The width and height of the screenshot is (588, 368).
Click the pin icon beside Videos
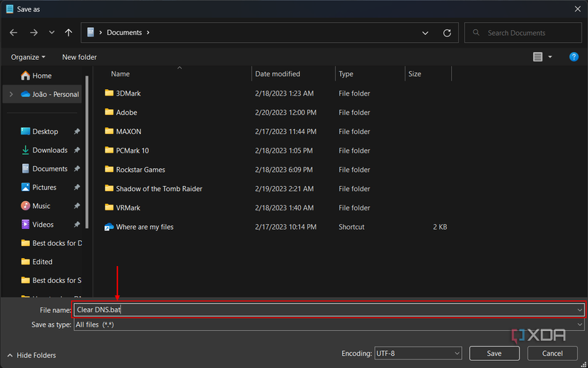pos(77,225)
